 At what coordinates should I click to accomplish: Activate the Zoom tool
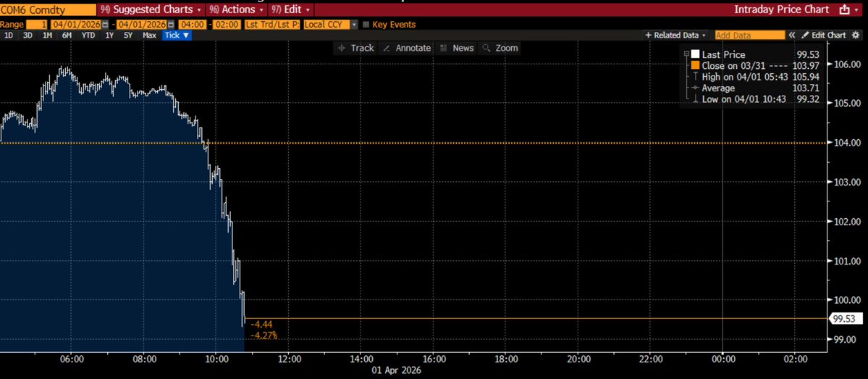500,49
